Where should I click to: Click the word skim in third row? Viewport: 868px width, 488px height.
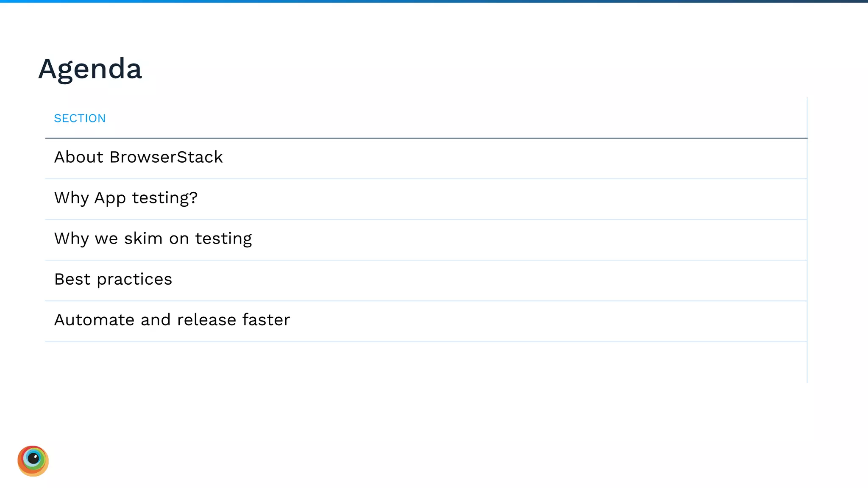[x=143, y=238]
